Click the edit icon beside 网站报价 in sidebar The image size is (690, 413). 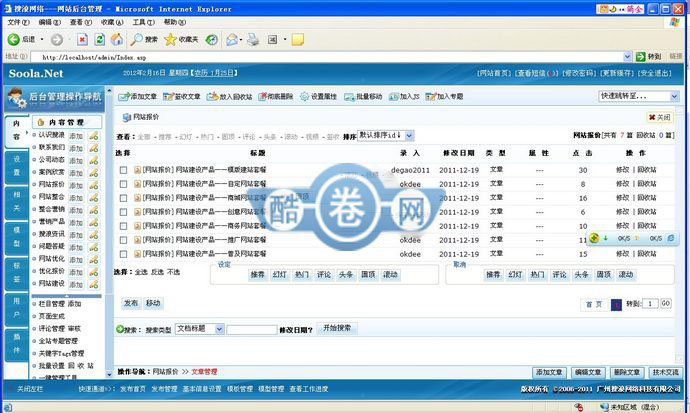(x=94, y=185)
